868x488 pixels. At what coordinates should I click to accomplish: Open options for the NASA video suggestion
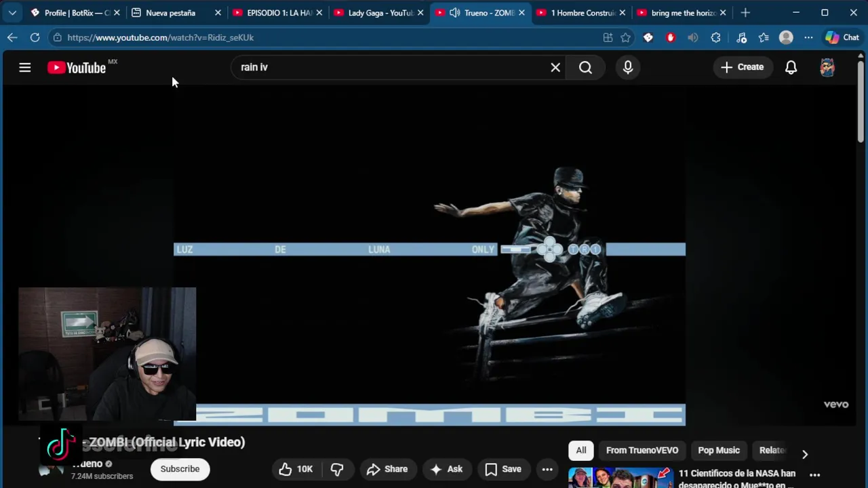pyautogui.click(x=814, y=475)
